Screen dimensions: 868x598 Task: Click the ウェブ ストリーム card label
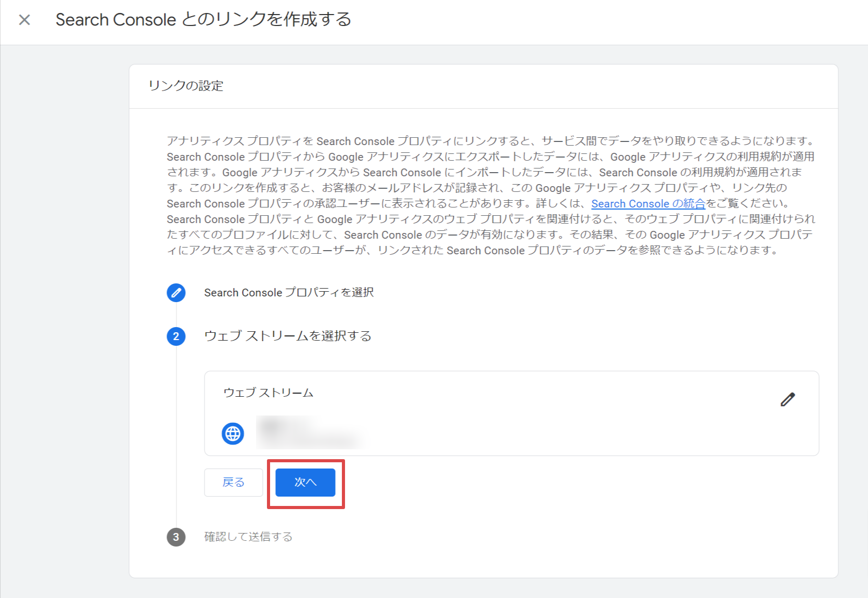[x=268, y=393]
